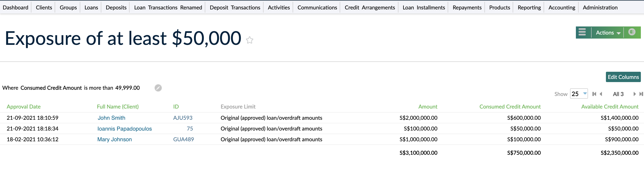Open Mary Johnson client link
This screenshot has height=174, width=644.
(x=115, y=139)
